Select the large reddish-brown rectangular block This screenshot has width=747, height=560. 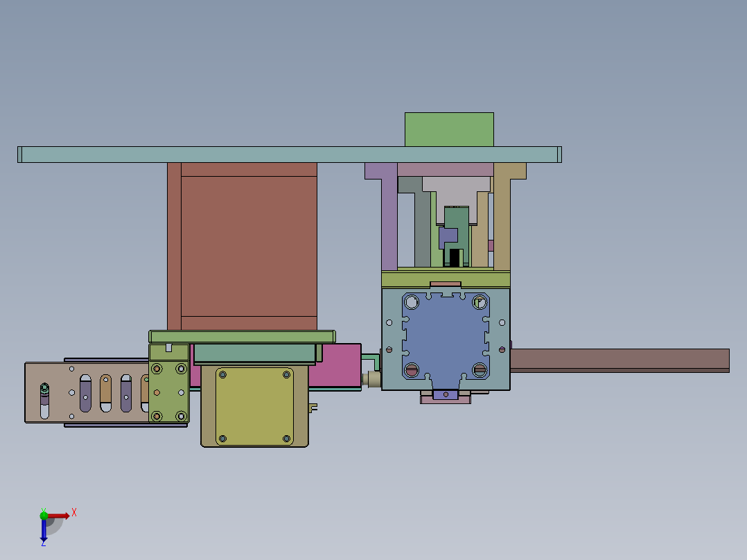pos(249,247)
